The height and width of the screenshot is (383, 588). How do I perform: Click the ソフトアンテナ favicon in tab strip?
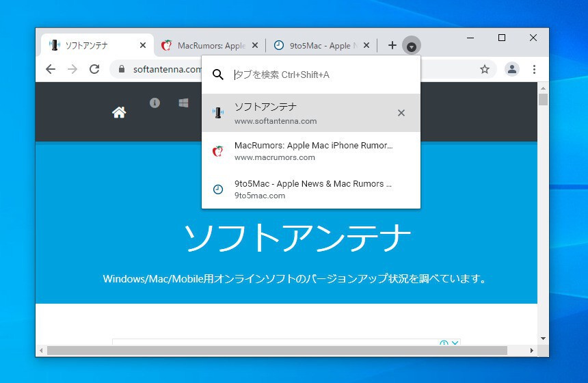55,45
